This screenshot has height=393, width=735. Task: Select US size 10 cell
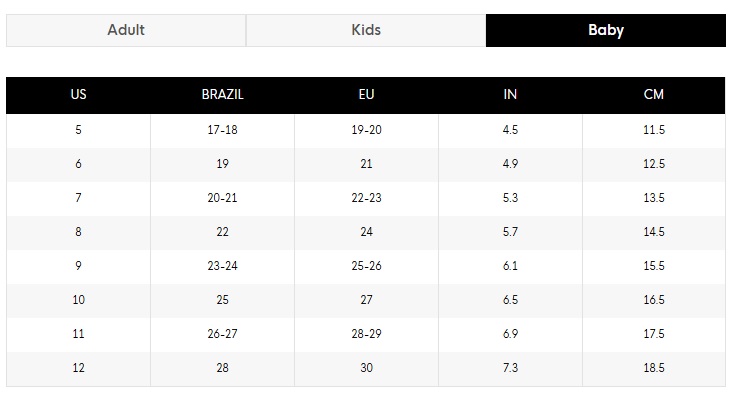pos(78,300)
